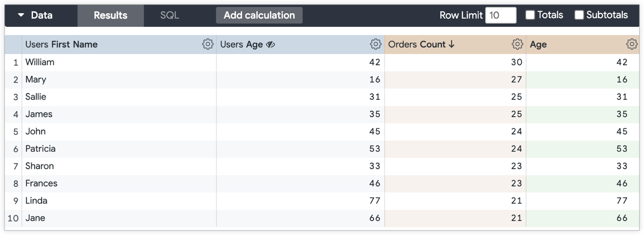The height and width of the screenshot is (235, 644).
Task: Click the William name cell
Action: pos(40,62)
